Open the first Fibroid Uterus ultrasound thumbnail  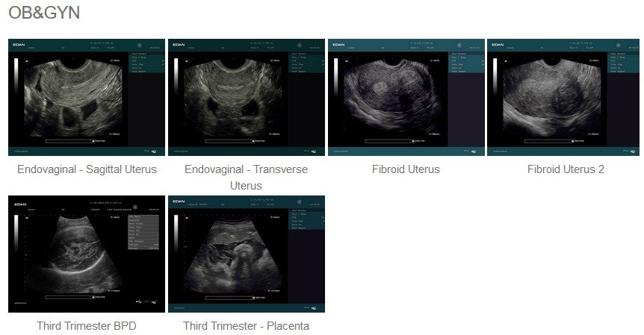pos(406,97)
